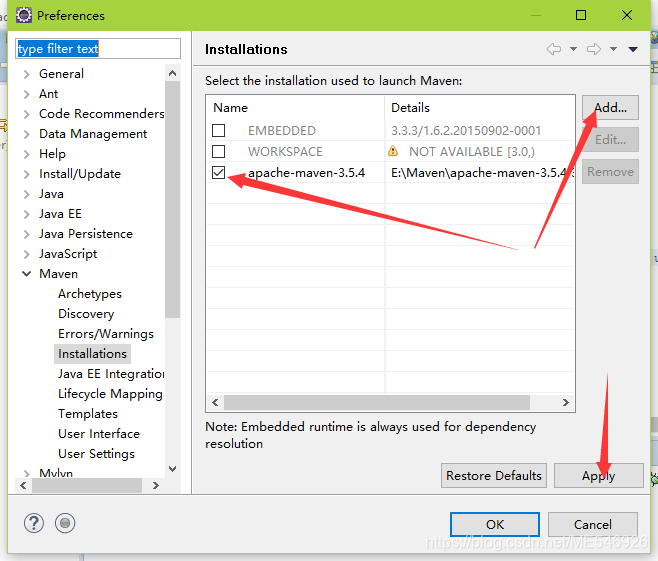
Task: Select the apache-maven-3.5.4 row name
Action: pos(306,173)
